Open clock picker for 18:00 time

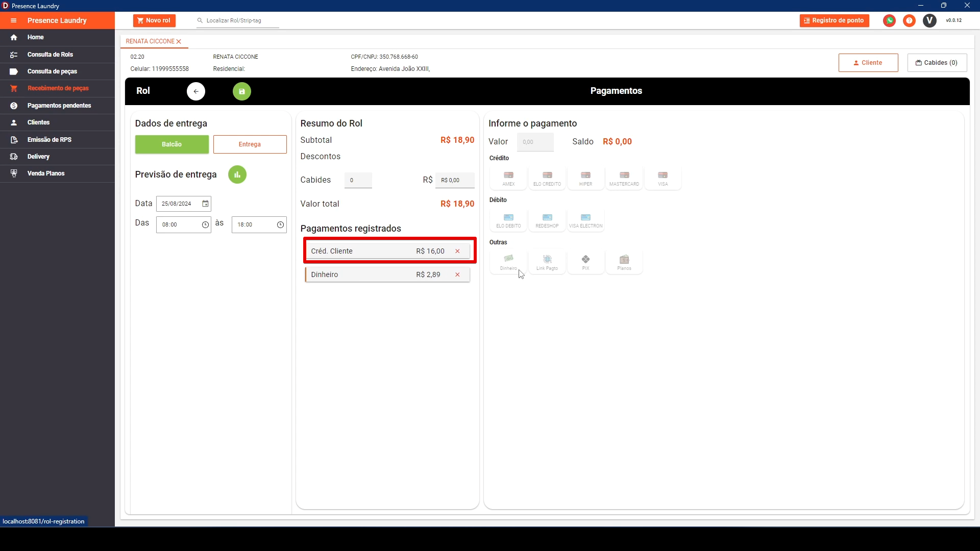[281, 225]
